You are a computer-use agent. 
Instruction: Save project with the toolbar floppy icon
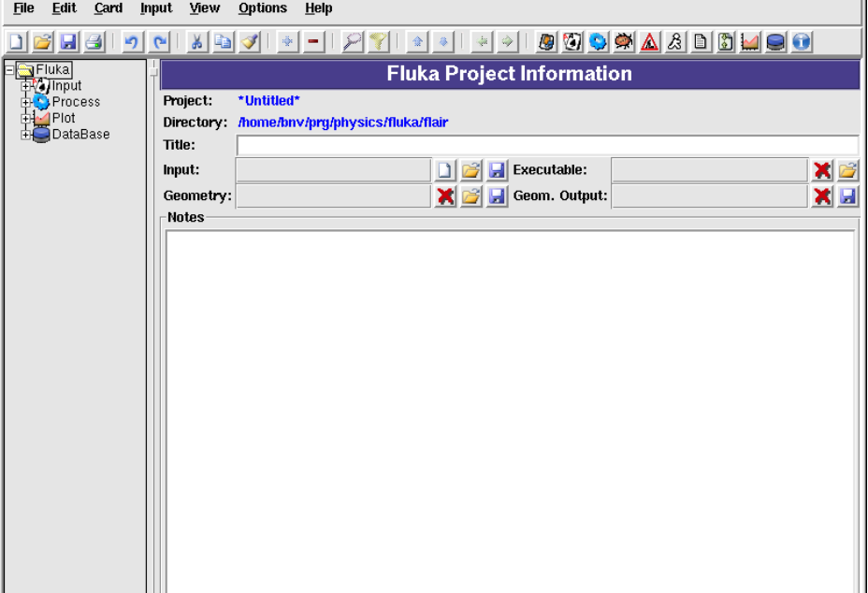click(x=68, y=41)
